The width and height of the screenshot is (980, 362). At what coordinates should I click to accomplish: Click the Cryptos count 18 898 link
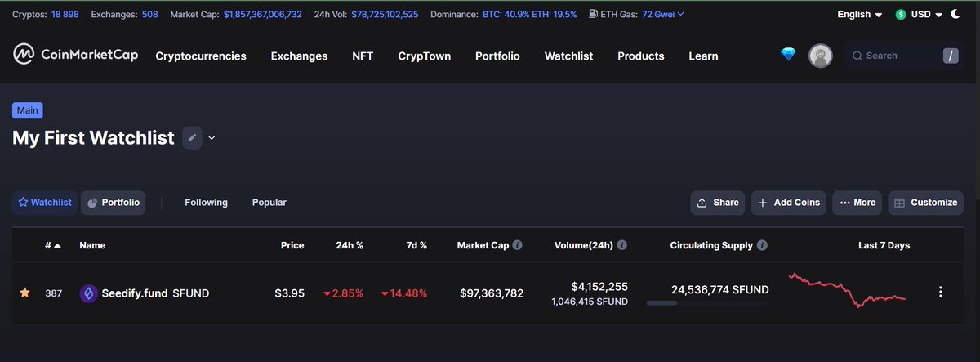coord(67,15)
